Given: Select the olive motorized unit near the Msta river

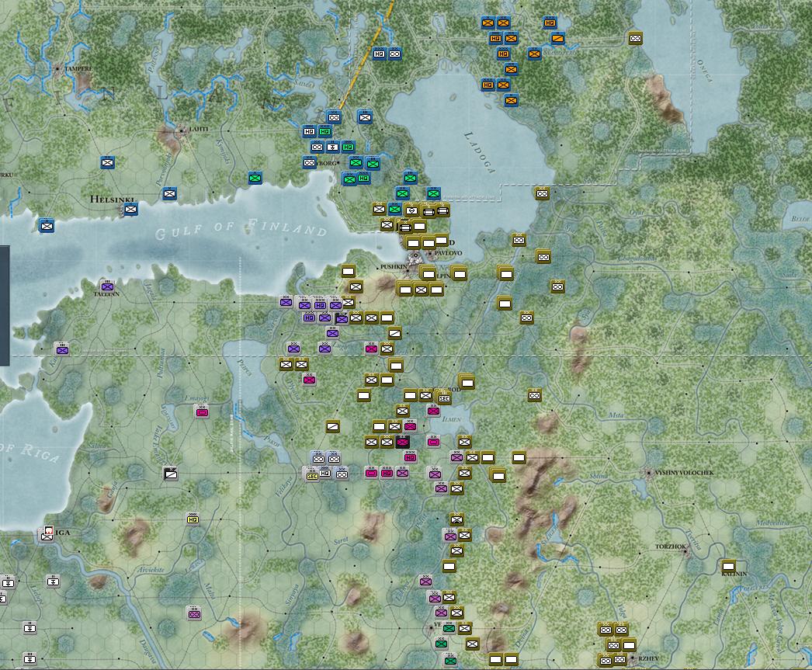Looking at the screenshot, I should (534, 396).
